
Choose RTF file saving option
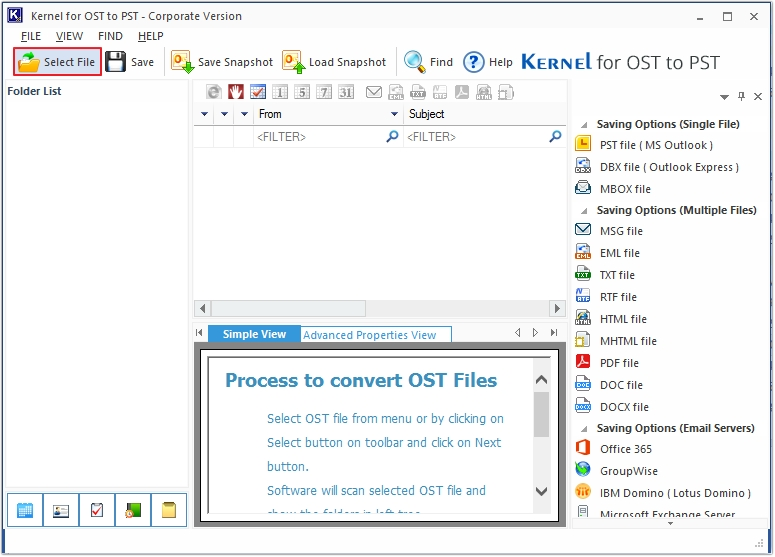coord(606,297)
